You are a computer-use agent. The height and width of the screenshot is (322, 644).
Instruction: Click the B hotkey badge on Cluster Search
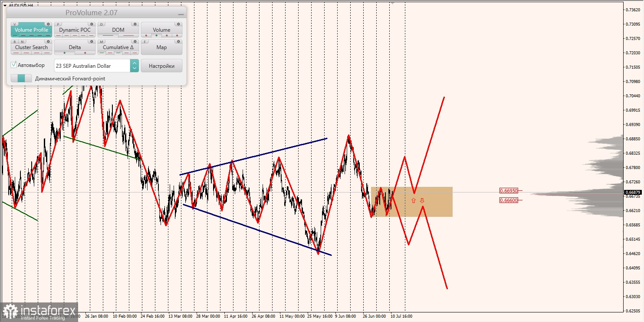(15, 42)
